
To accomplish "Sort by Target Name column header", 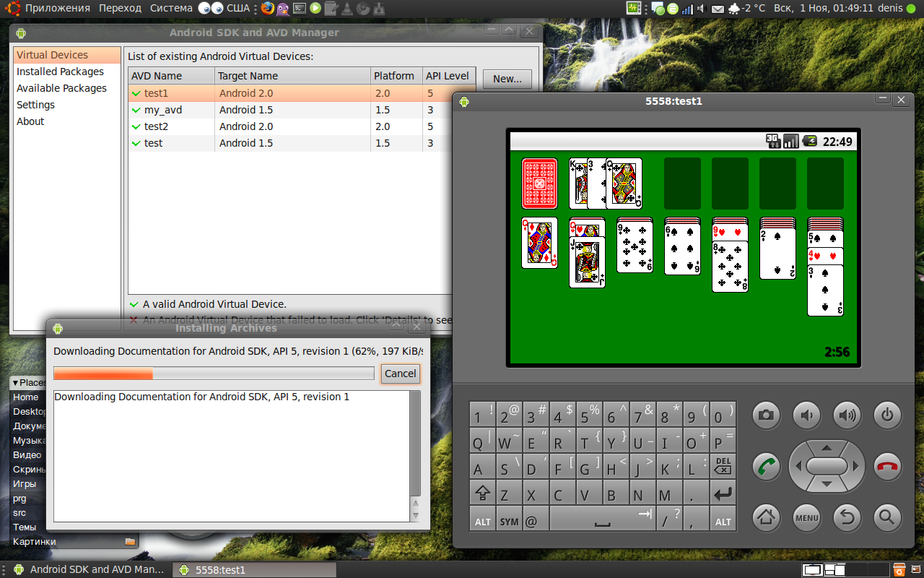I will [293, 76].
